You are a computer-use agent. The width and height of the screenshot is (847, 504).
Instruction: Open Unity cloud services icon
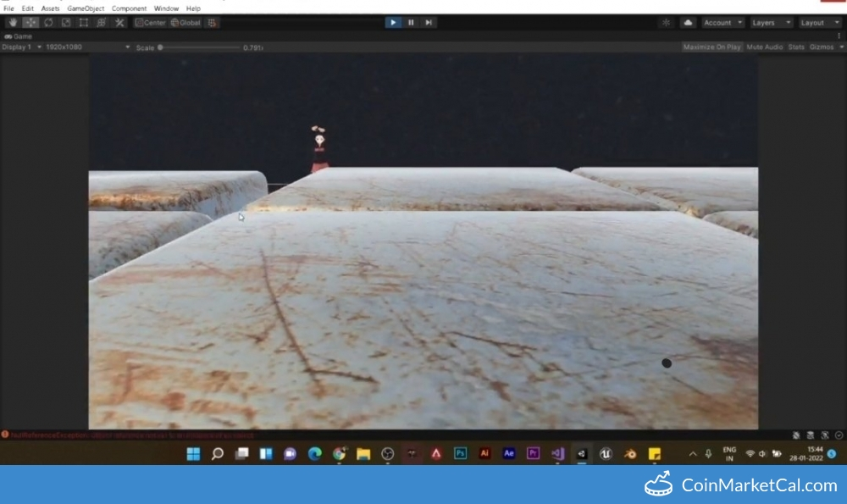pos(688,23)
